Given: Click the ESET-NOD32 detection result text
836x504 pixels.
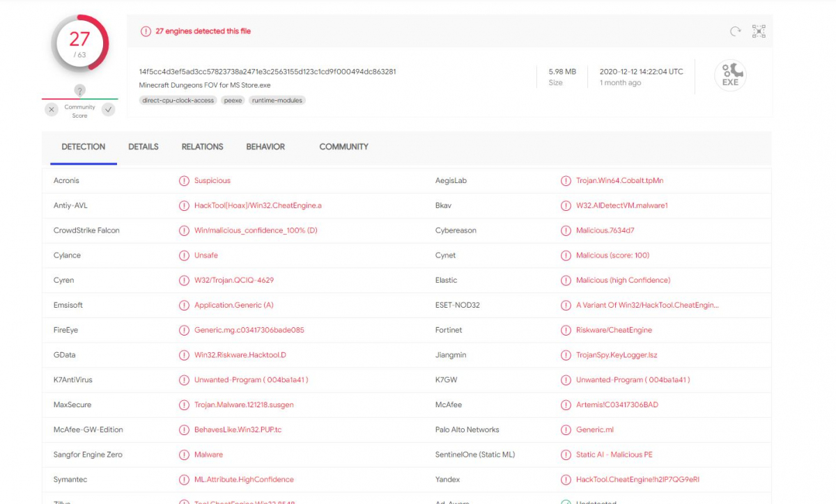Looking at the screenshot, I should pyautogui.click(x=647, y=305).
